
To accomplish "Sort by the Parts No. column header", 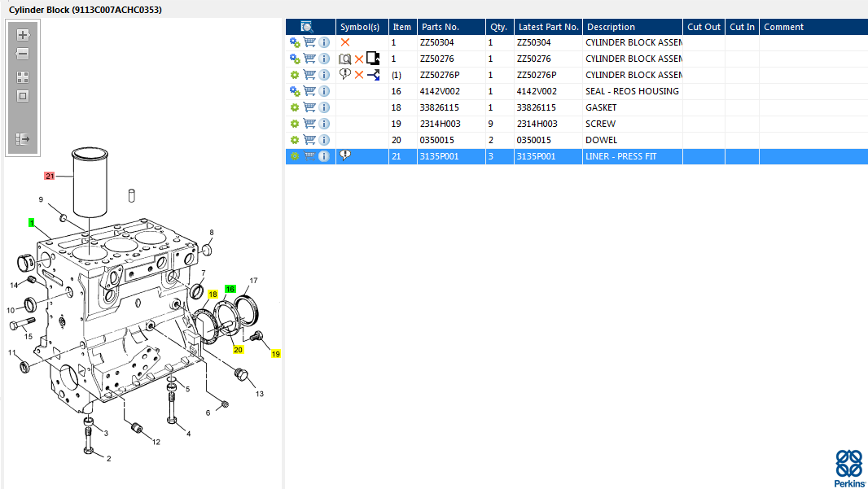I will 451,27.
